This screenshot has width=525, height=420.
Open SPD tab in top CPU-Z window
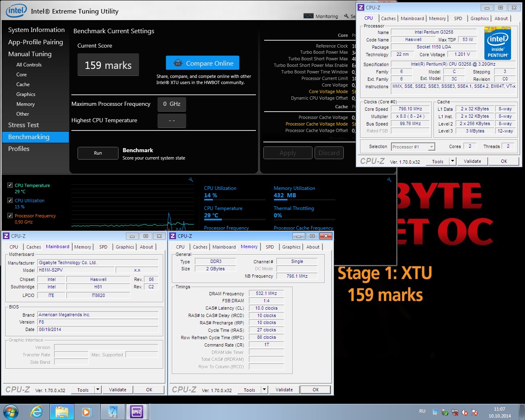[x=458, y=18]
